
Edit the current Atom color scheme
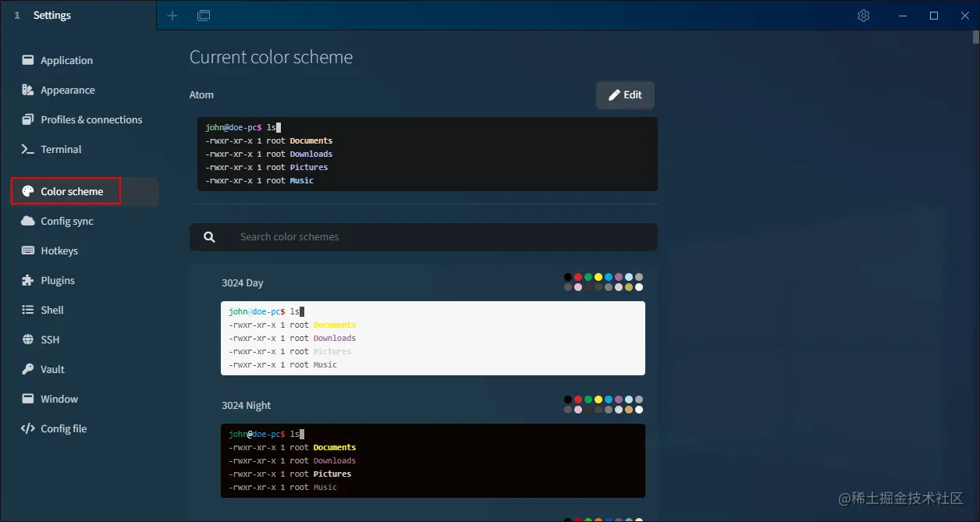click(x=625, y=94)
